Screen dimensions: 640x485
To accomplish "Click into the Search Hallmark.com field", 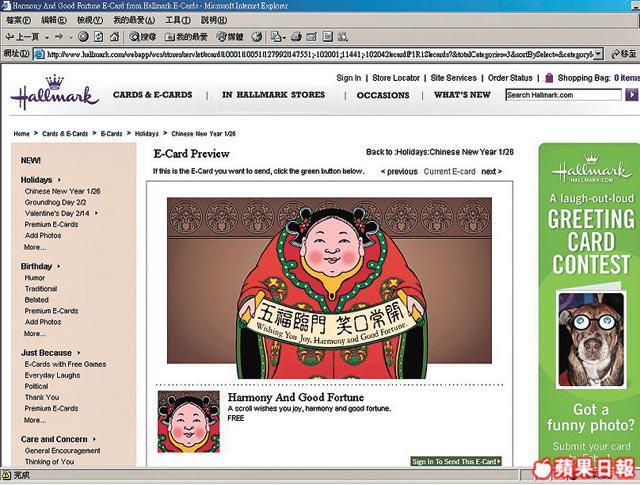I will coord(563,95).
